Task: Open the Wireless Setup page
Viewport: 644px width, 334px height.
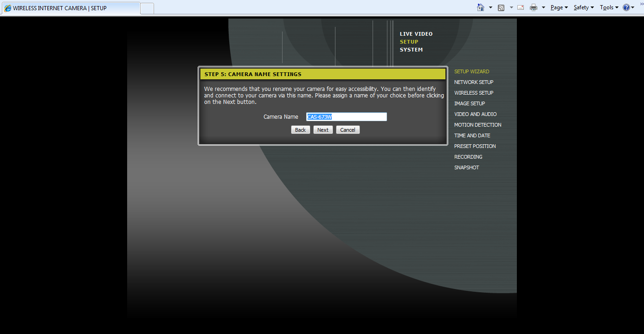Action: [473, 93]
